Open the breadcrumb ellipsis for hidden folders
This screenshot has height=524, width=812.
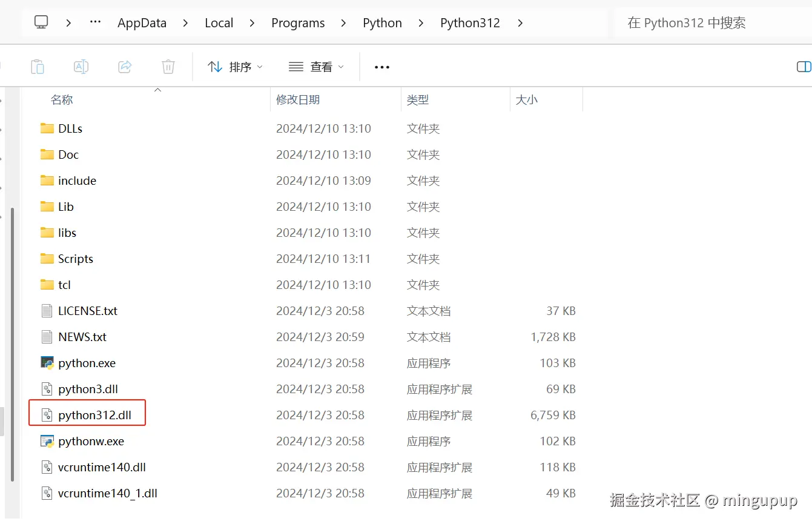pos(95,22)
